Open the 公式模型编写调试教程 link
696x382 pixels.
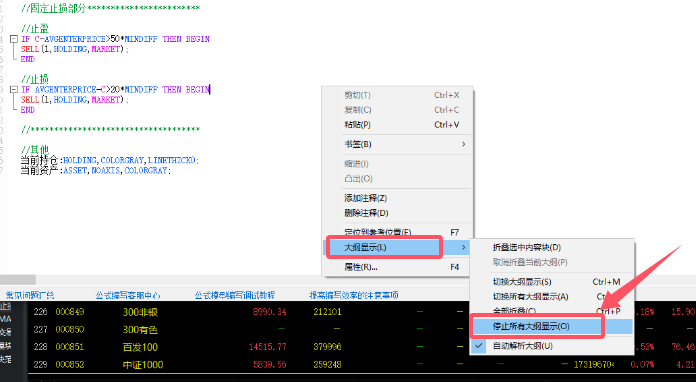pos(235,295)
